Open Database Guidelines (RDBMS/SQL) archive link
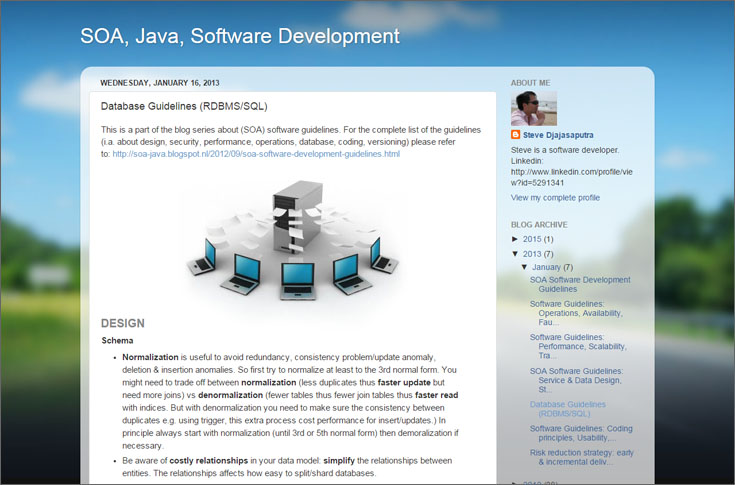The height and width of the screenshot is (485, 735). [568, 409]
